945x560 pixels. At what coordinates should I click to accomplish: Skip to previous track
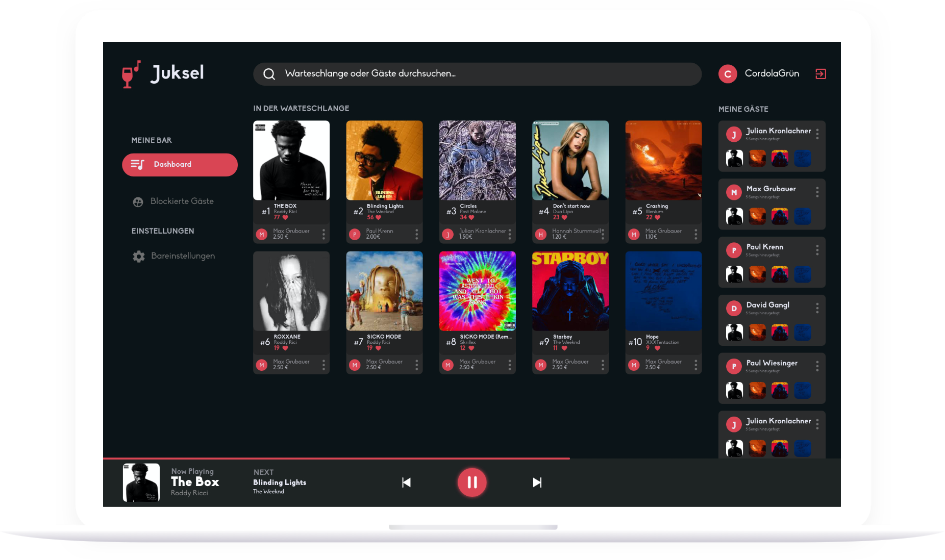406,482
